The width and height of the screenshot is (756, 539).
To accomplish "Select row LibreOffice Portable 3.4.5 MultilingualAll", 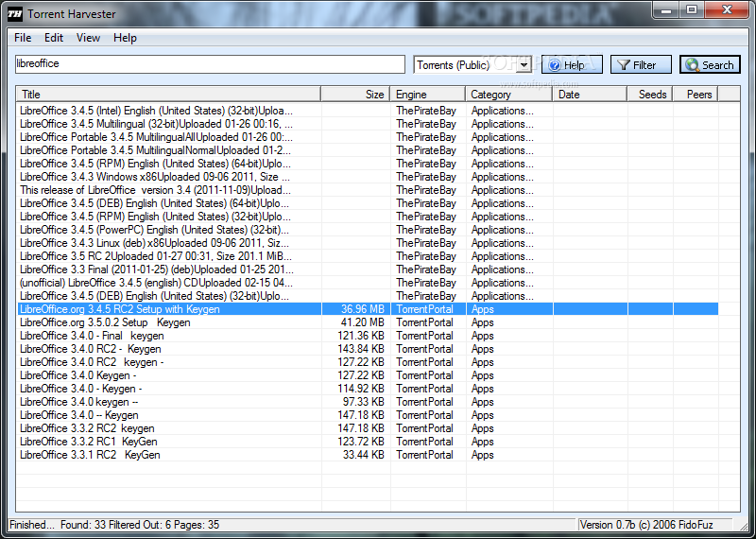I will [x=368, y=137].
